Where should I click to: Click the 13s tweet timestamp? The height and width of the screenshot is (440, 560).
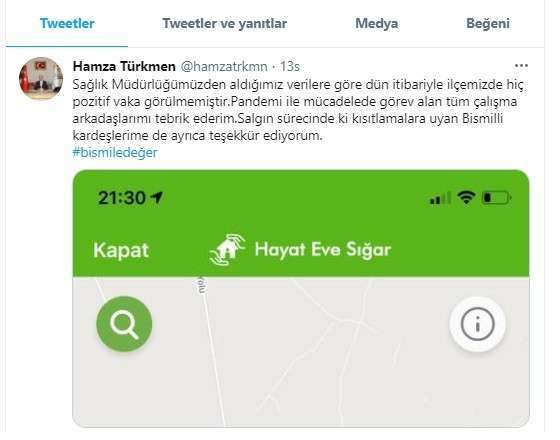[290, 66]
